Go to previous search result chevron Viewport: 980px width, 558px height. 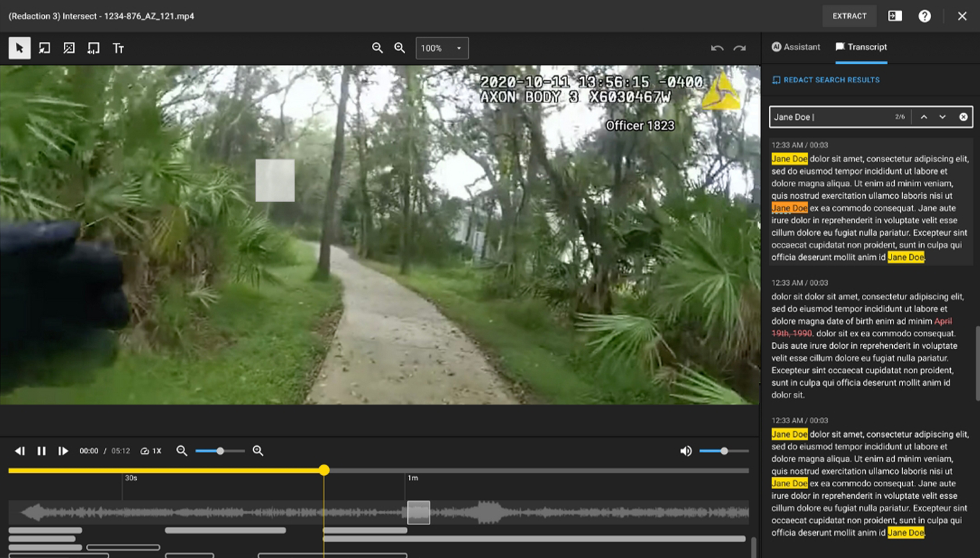(924, 117)
